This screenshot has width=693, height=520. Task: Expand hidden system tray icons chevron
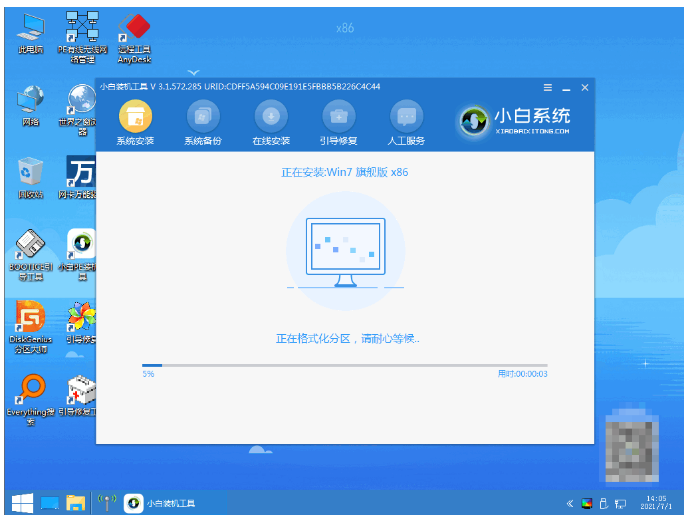[570, 503]
